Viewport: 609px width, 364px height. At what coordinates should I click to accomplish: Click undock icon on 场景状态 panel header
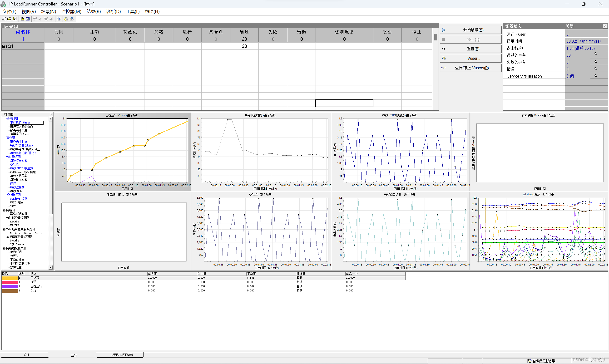point(605,26)
